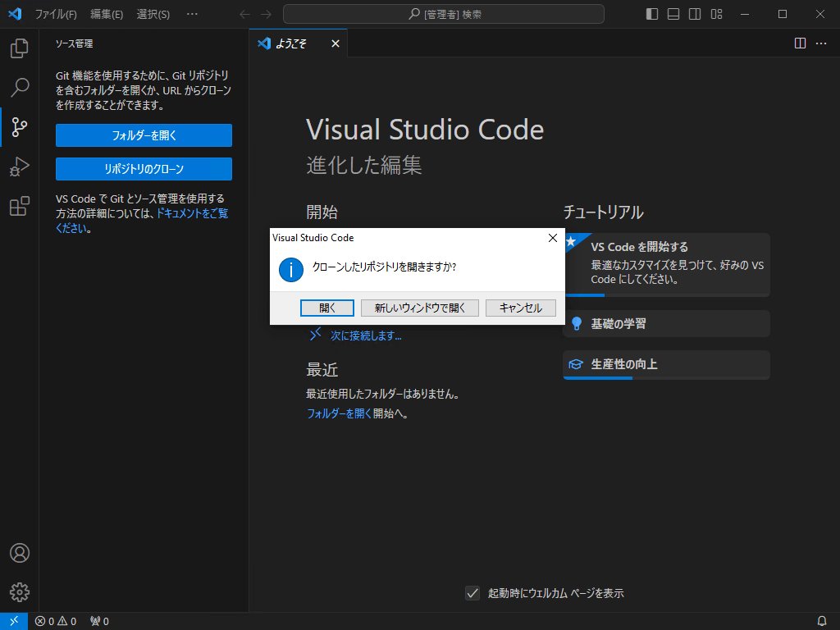Go back with the left arrow
The width and height of the screenshot is (840, 630).
point(244,15)
